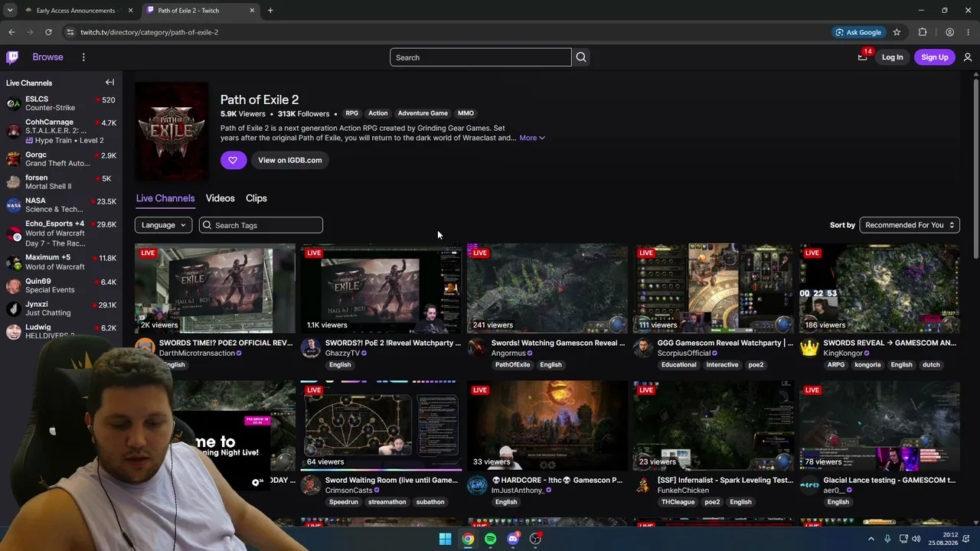
Task: Open Chrome's three-dot menu
Action: coord(969,32)
